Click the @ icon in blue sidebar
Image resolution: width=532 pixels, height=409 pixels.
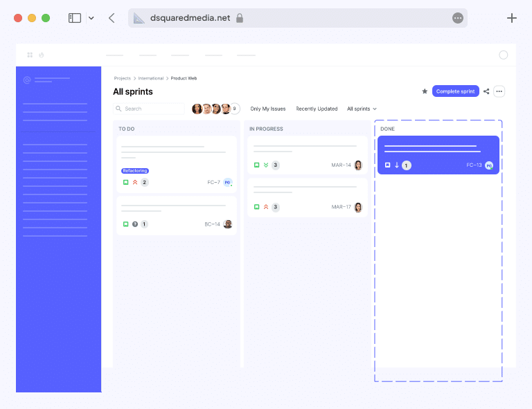(27, 80)
